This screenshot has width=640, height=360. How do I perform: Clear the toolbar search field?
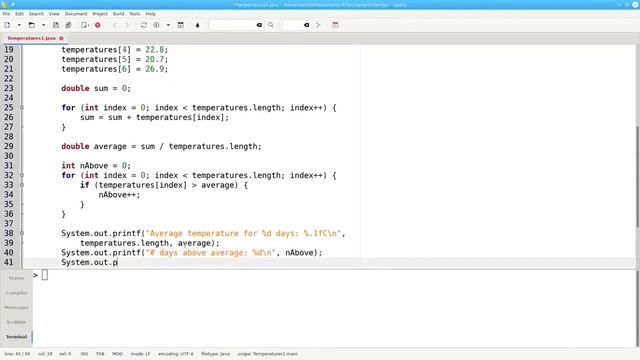[x=259, y=25]
